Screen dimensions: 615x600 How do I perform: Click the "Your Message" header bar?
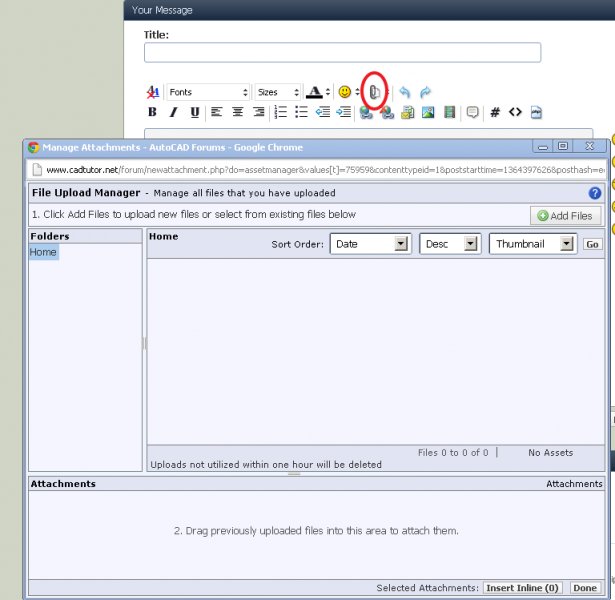tap(369, 10)
